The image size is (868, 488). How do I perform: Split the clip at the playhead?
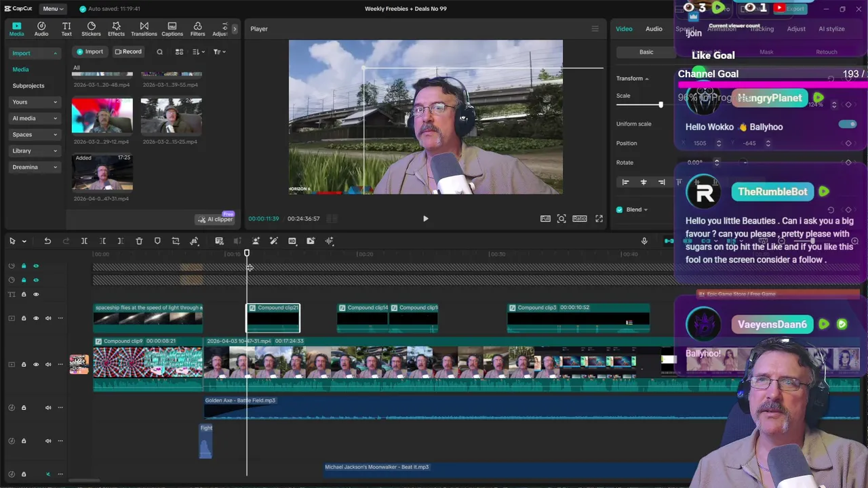(84, 241)
